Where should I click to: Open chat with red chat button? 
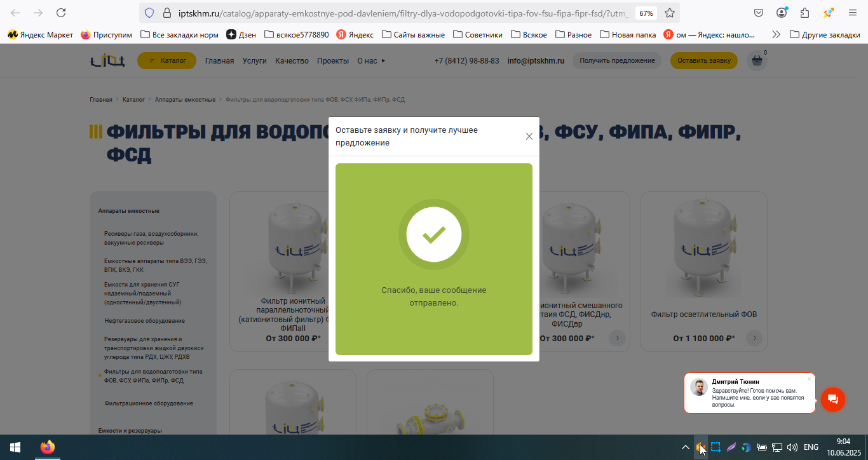(833, 399)
